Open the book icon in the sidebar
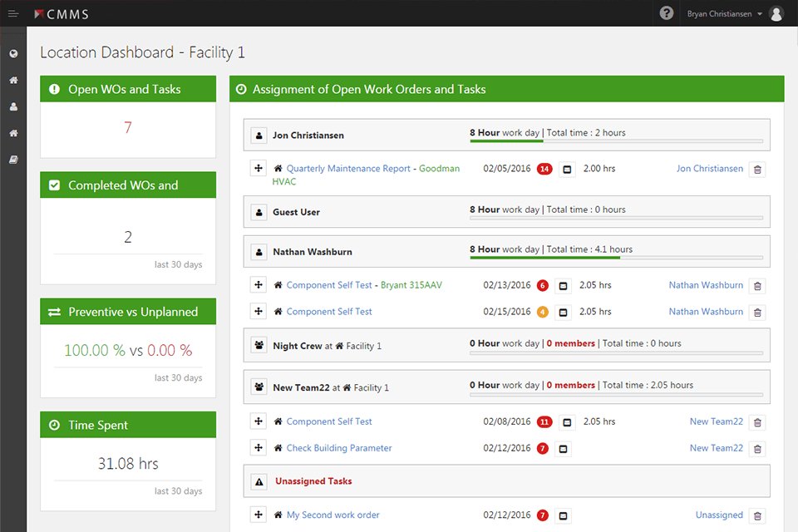 (14, 160)
